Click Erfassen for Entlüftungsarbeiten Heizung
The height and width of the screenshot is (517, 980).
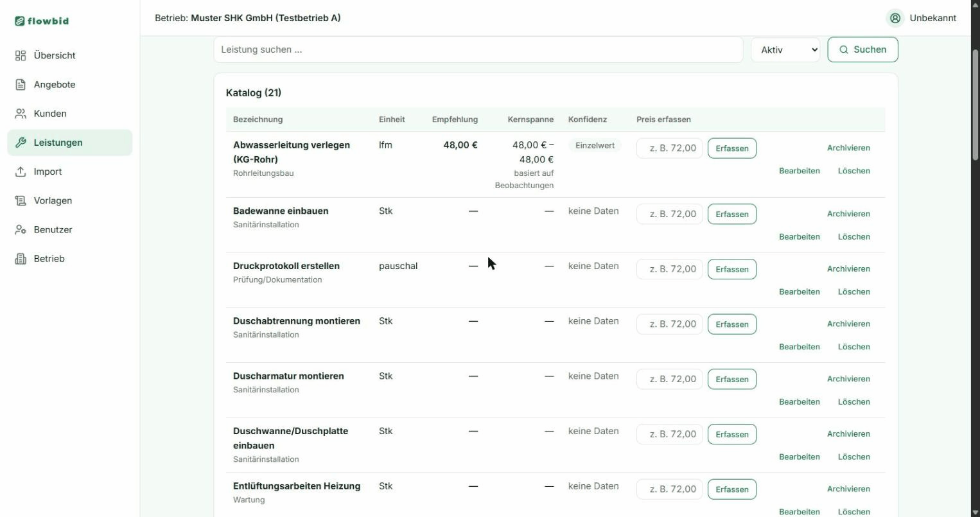[732, 489]
